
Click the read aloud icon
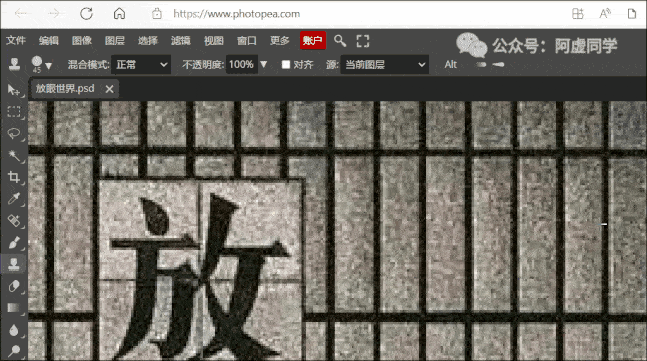[605, 14]
